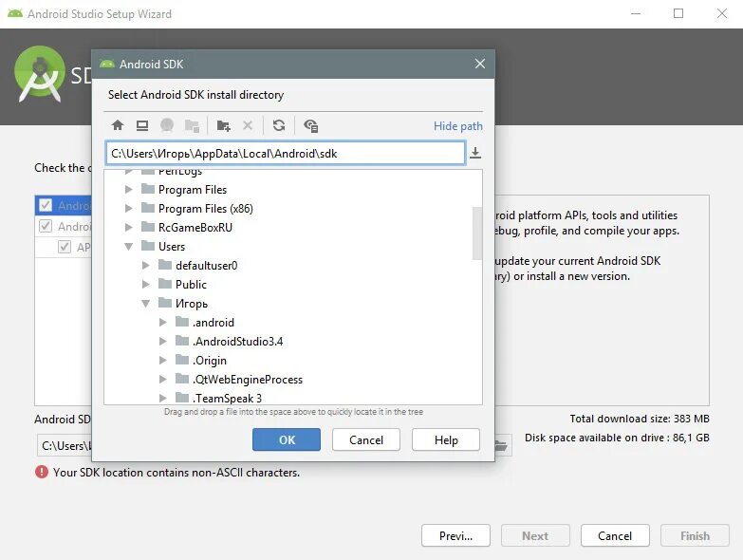
Task: Expand the defaultuser0 folder
Action: 146,266
